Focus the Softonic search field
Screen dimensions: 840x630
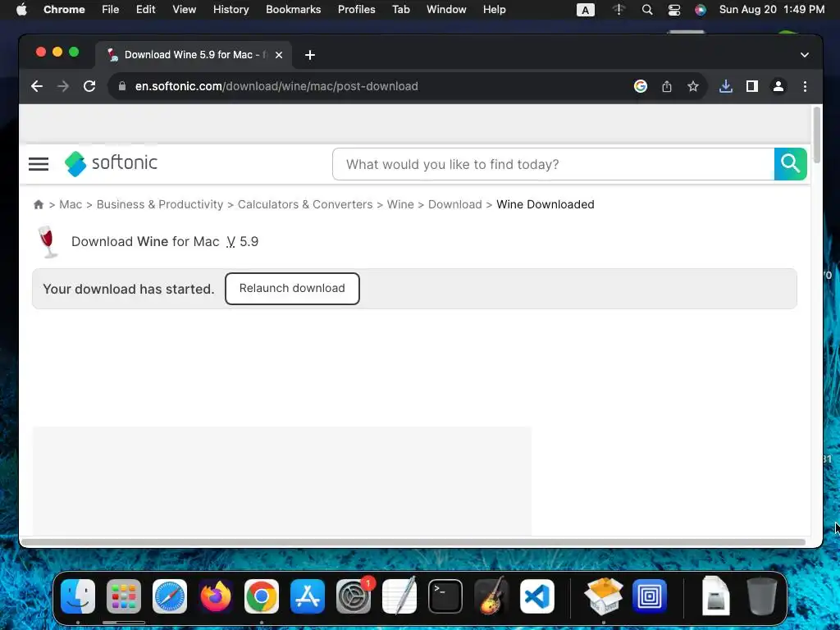(x=553, y=164)
